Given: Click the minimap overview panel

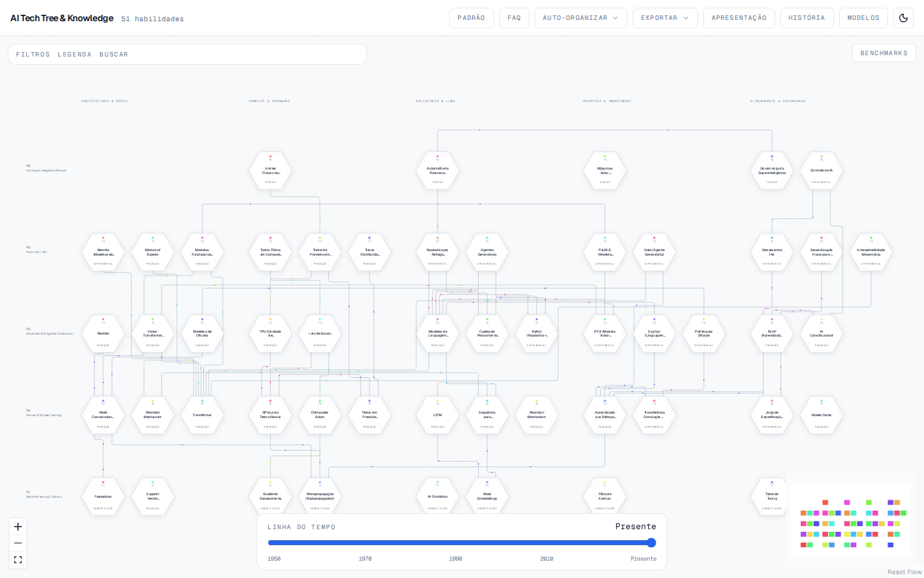Looking at the screenshot, I should [850, 520].
